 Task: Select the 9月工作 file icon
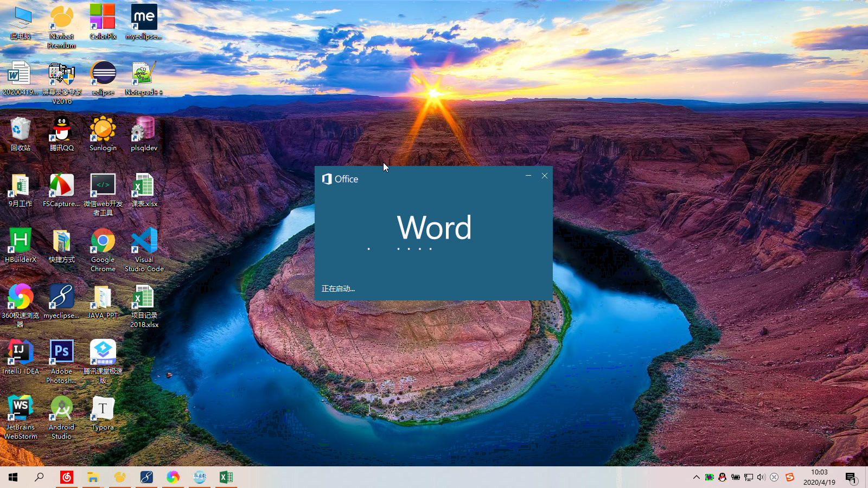(21, 190)
